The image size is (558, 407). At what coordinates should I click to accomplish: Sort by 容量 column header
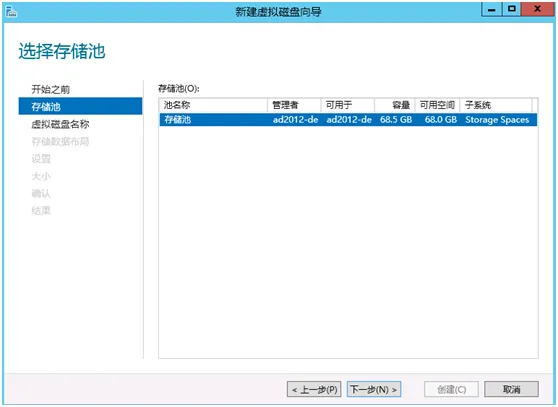pos(395,105)
